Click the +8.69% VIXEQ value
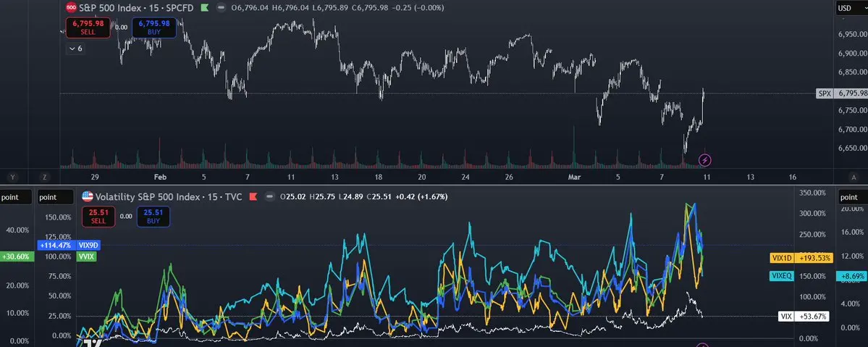 click(853, 275)
